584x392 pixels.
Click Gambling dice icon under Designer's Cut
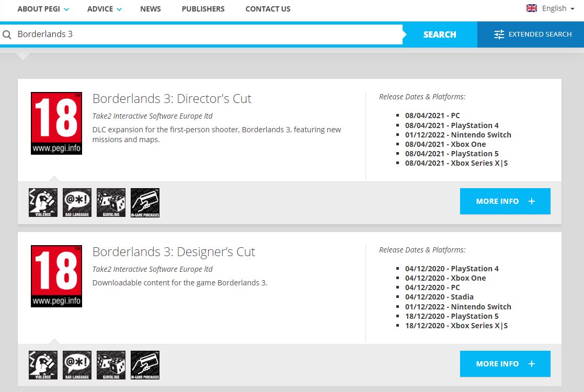point(111,365)
